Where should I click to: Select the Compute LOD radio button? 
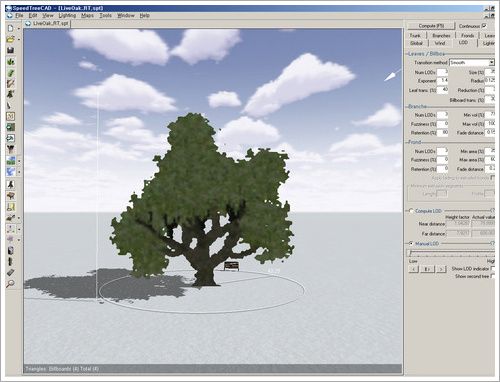(x=411, y=211)
